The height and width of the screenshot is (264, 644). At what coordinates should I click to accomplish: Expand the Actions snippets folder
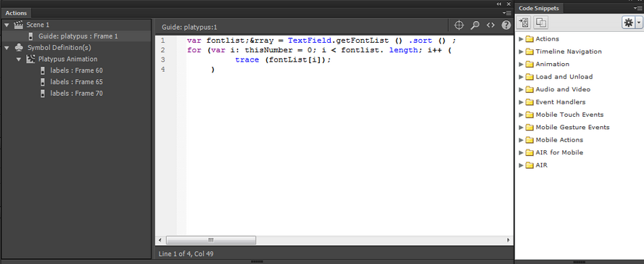tap(521, 39)
